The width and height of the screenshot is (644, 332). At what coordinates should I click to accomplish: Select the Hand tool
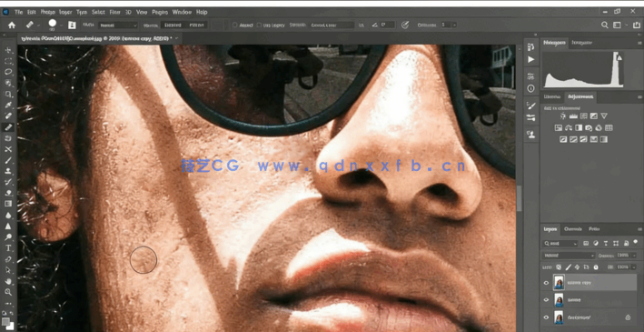(x=8, y=281)
